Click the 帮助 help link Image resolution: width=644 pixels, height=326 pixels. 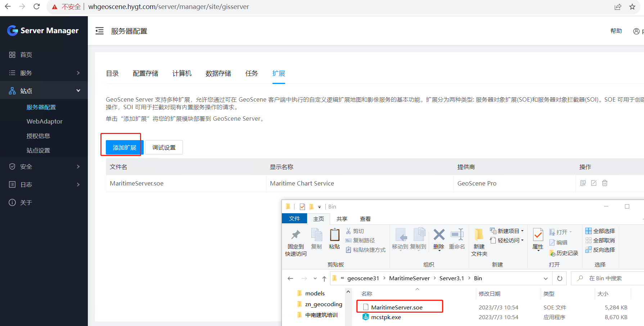[x=616, y=31]
